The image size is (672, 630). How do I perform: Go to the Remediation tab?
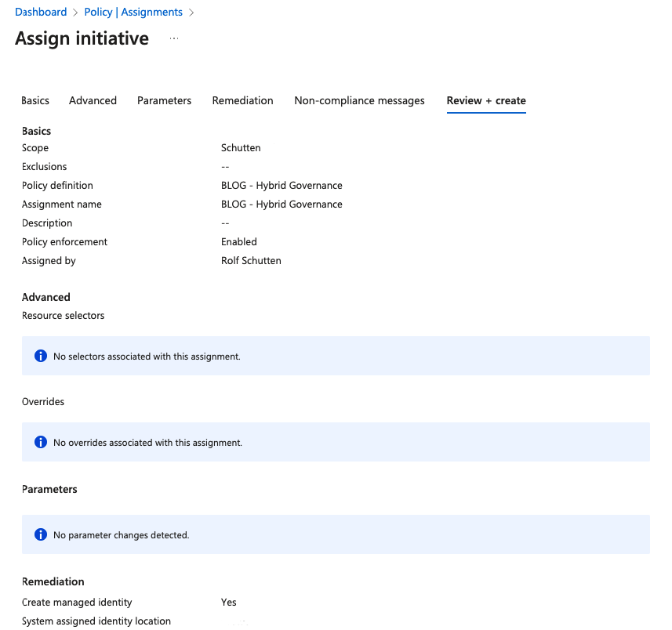[242, 101]
